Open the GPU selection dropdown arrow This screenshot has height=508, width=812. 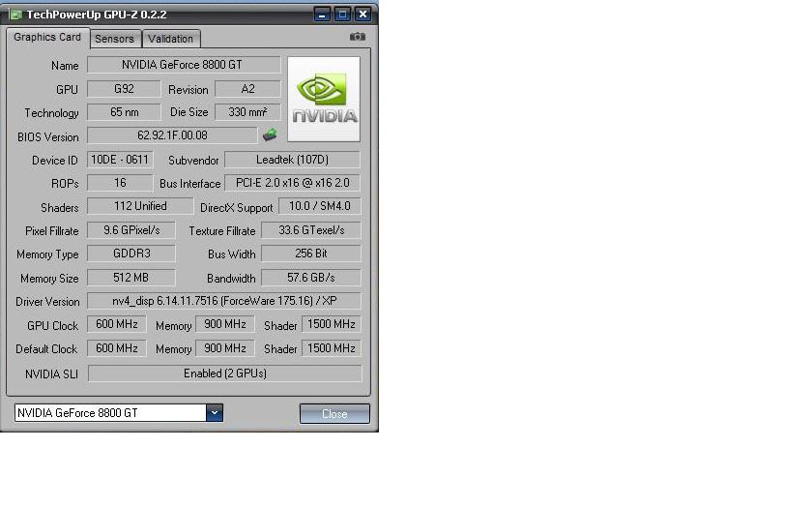click(x=215, y=413)
